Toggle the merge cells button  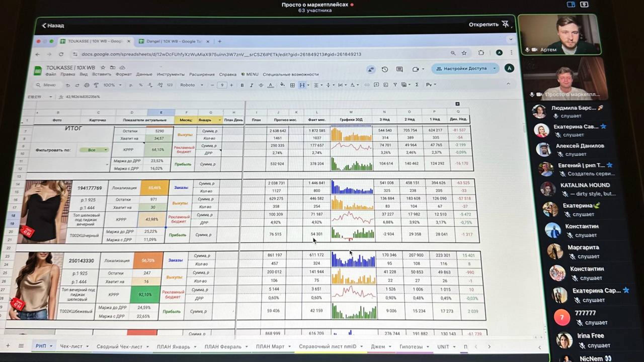coord(302,85)
